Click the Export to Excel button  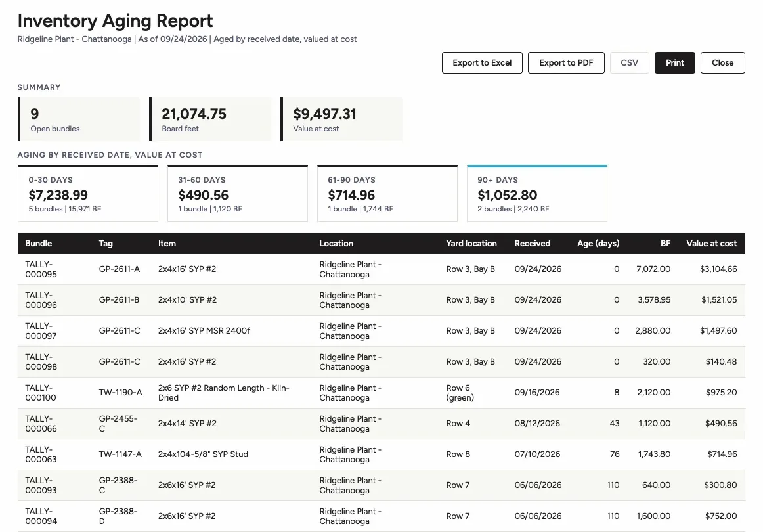click(x=482, y=63)
